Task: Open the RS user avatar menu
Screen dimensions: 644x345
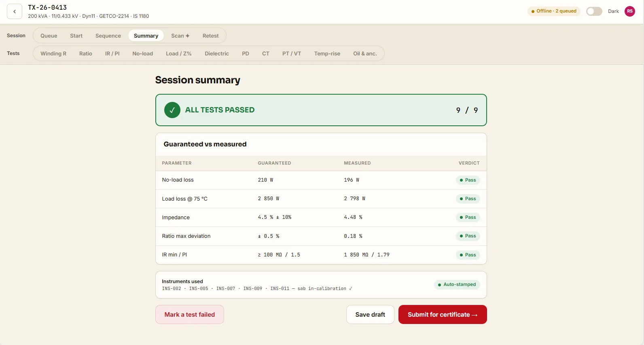Action: (x=629, y=11)
